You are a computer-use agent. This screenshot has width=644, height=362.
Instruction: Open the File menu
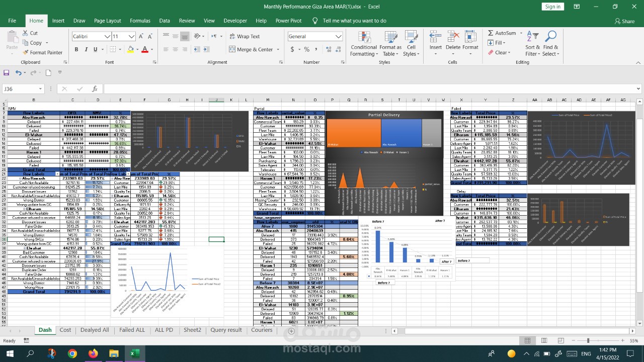point(12,21)
